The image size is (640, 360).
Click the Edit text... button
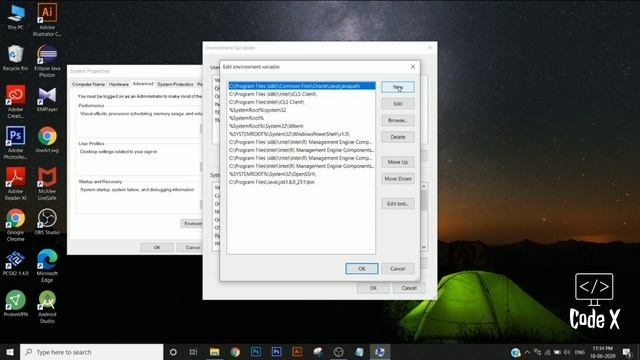[398, 204]
